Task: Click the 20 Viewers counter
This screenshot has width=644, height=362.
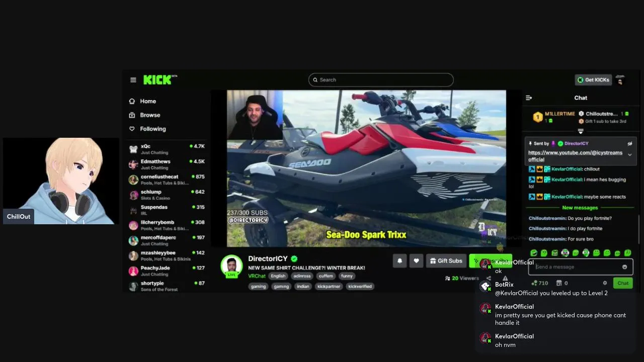Action: 462,278
